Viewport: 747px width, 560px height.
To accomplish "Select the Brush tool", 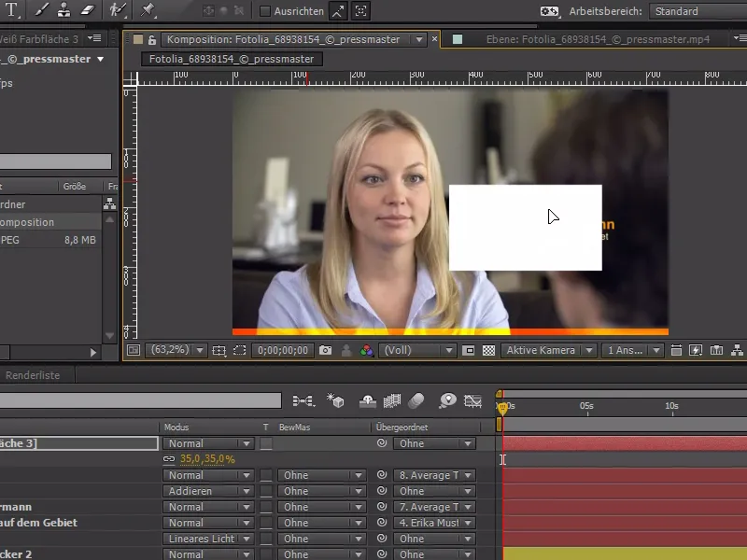I will 39,9.
